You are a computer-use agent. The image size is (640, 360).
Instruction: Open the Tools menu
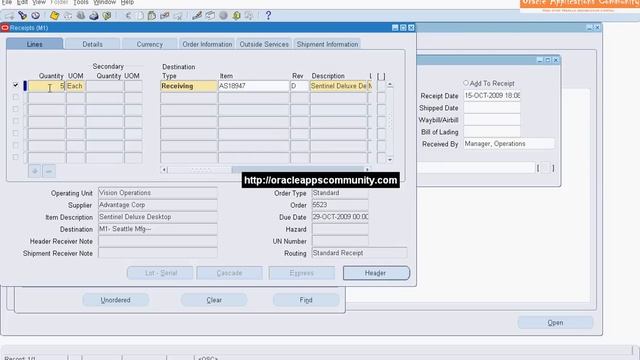point(81,2)
